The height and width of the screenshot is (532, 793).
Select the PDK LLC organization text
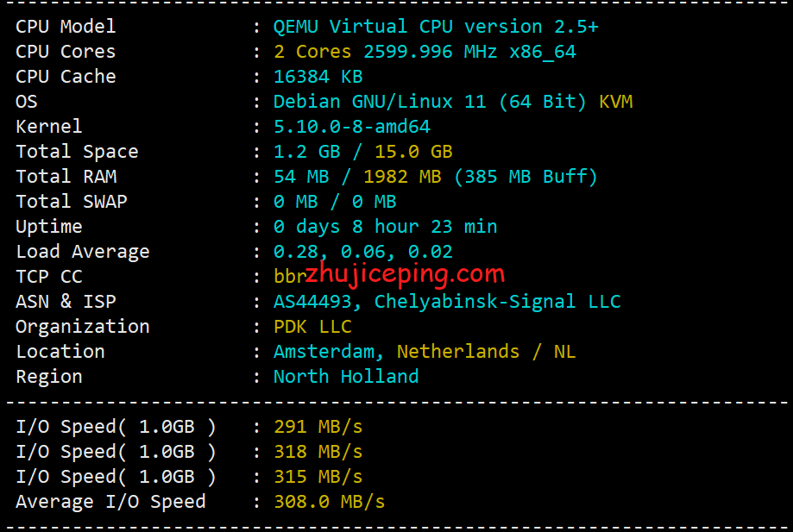tap(312, 326)
